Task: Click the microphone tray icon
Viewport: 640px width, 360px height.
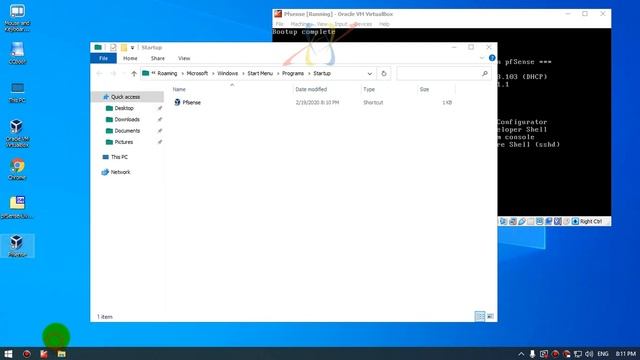Action: click(532, 353)
